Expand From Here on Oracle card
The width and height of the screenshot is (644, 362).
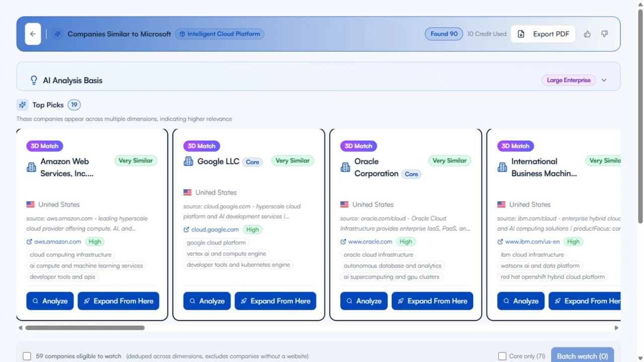(433, 301)
